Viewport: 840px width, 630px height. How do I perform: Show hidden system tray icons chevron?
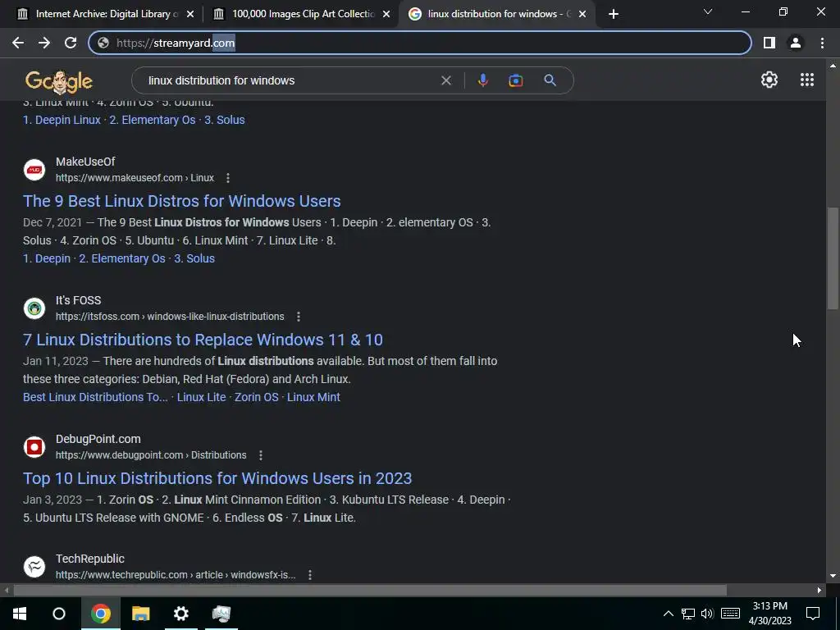tap(668, 614)
